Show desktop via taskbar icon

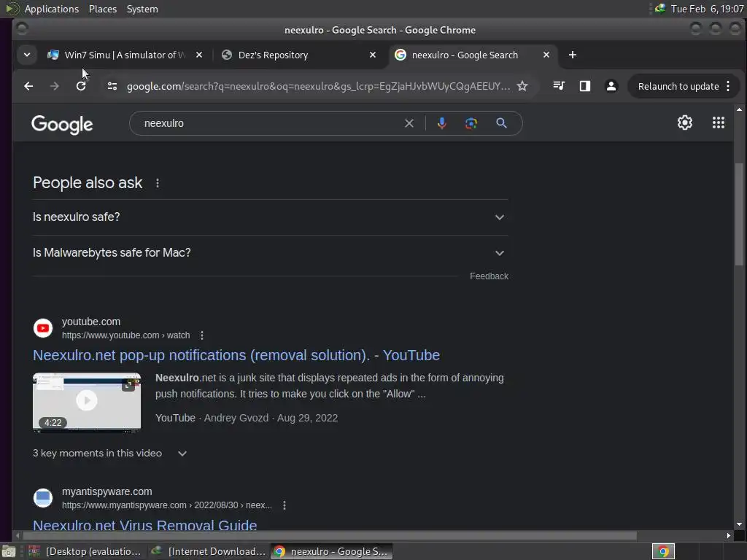click(9, 551)
